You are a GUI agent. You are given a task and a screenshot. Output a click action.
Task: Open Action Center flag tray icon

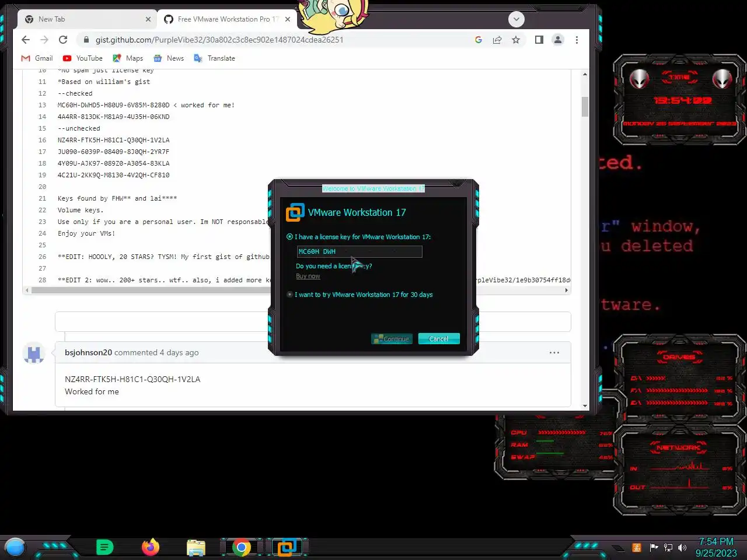(654, 547)
